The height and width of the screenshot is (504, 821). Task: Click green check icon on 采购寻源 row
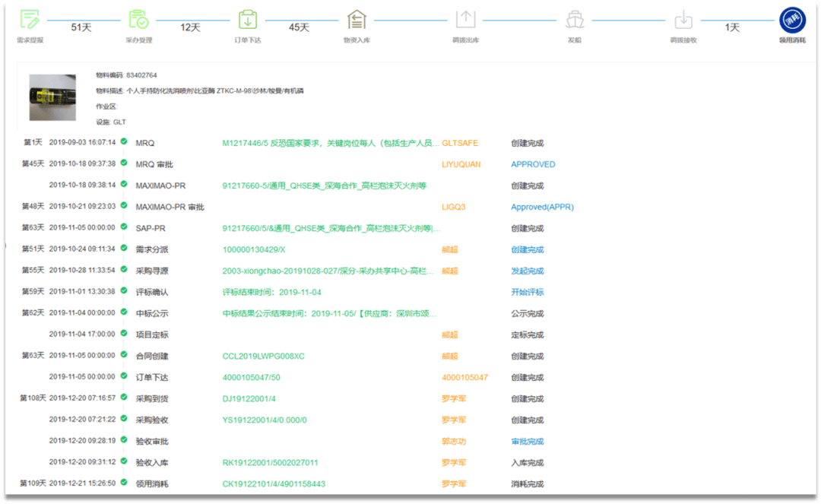pos(124,269)
